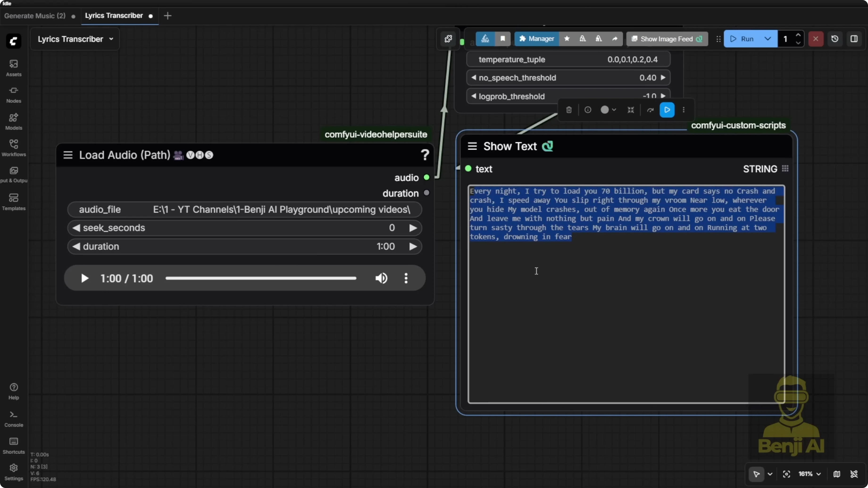Open help on the Load Audio node
The height and width of the screenshot is (488, 868).
[425, 155]
